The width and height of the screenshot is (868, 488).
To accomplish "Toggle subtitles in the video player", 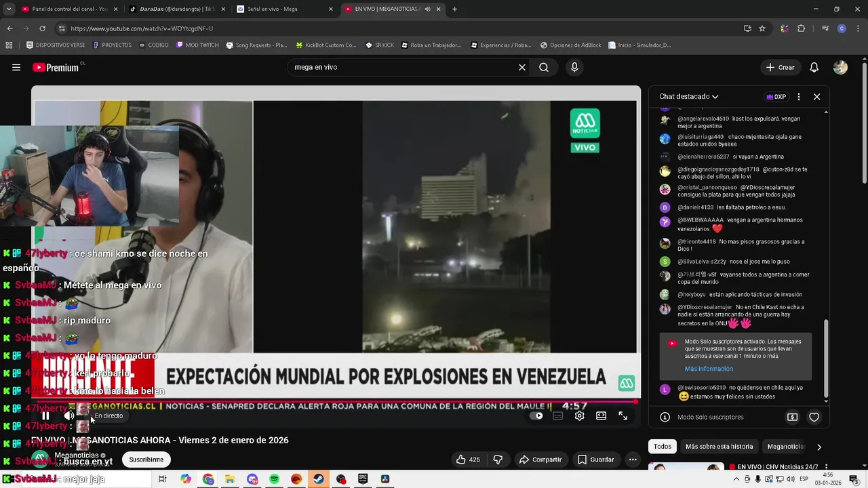I will tap(557, 415).
